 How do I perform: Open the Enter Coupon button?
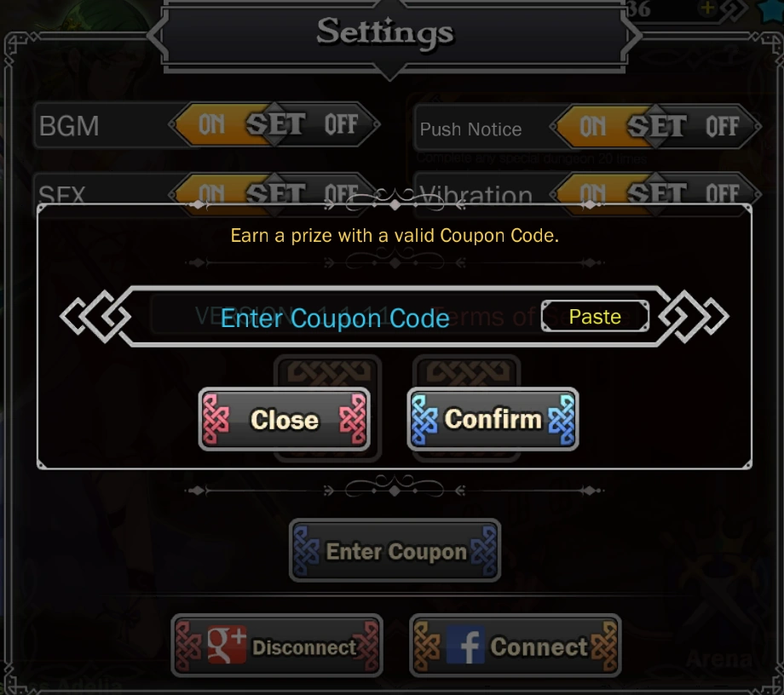click(x=395, y=550)
